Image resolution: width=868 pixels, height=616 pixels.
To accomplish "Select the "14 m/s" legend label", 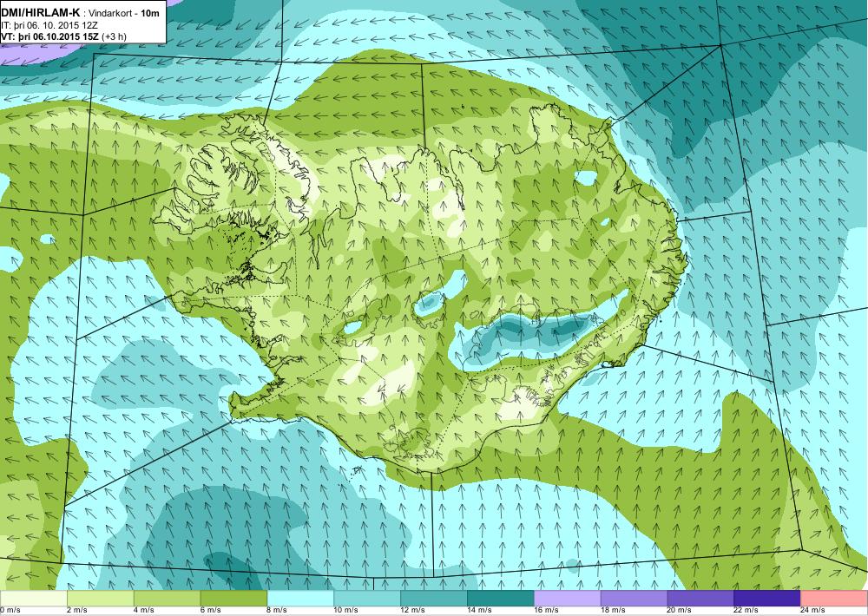I will coord(479,611).
